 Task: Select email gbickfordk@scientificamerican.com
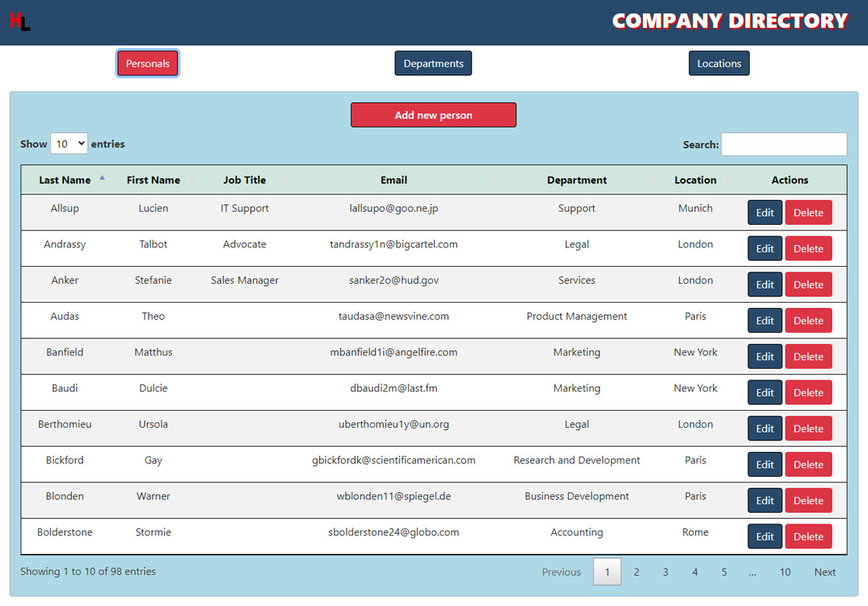click(394, 460)
